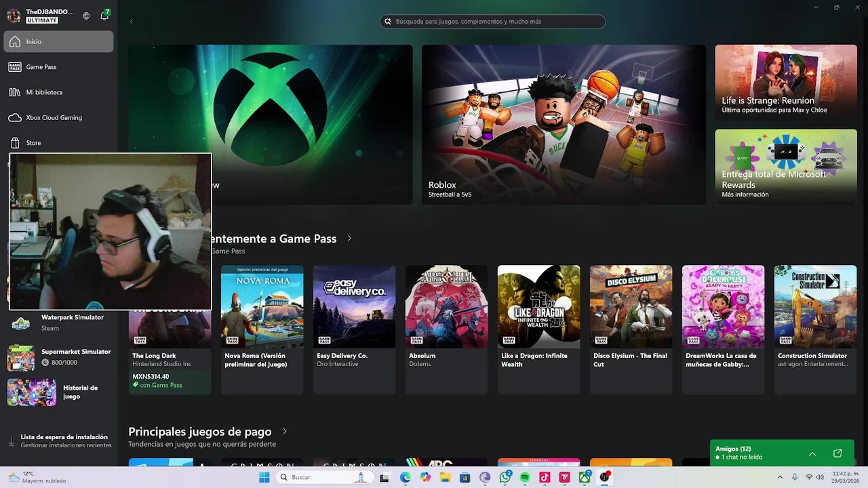Open the Life is Strange: Reunion tile
The width and height of the screenshot is (868, 488).
[786, 82]
